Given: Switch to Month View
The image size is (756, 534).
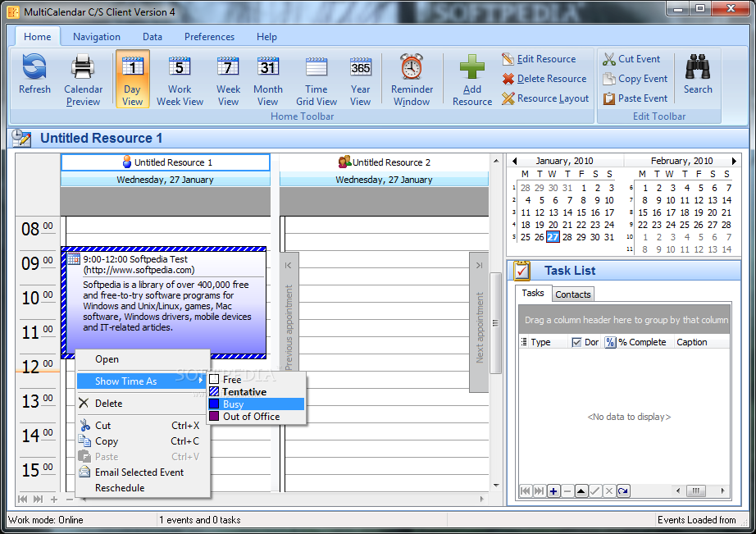Looking at the screenshot, I should (267, 80).
